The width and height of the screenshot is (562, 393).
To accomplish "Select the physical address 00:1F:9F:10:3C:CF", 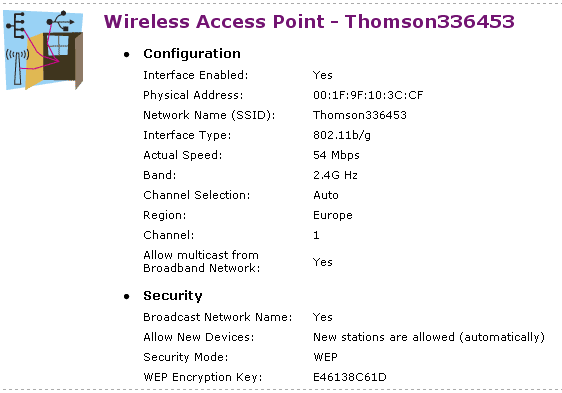I will click(x=368, y=95).
